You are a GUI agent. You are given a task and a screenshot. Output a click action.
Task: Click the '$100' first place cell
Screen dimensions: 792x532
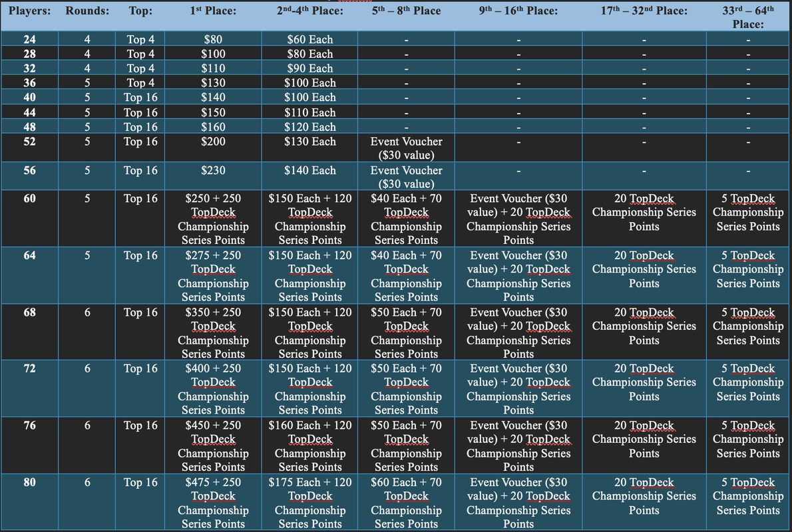click(213, 54)
